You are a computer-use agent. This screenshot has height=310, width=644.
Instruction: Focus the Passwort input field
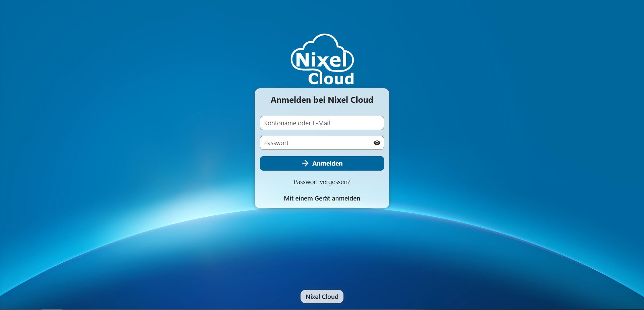pos(315,143)
